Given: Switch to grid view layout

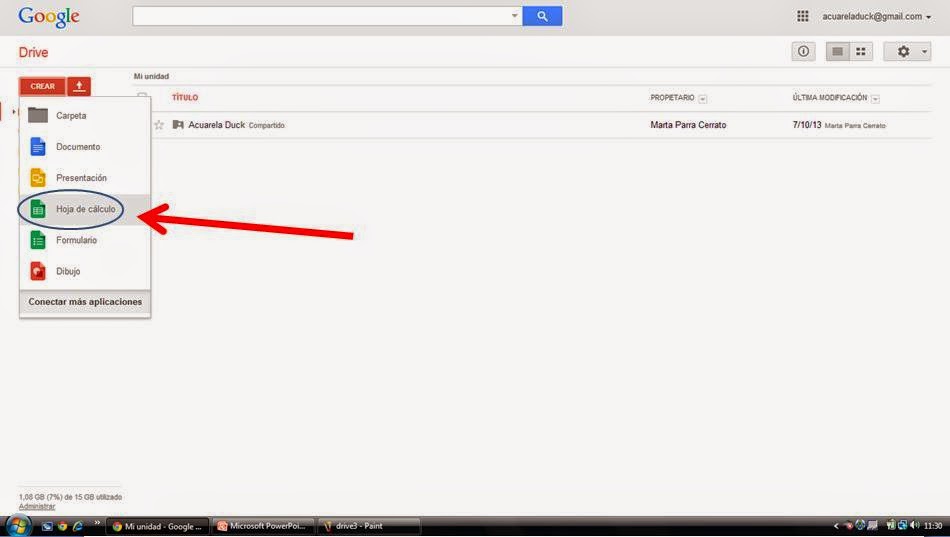Looking at the screenshot, I should tap(861, 52).
